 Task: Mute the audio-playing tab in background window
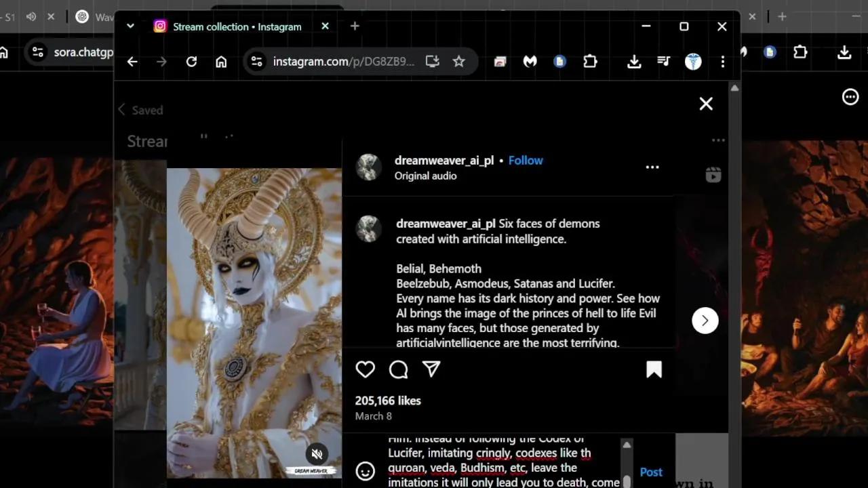click(31, 17)
